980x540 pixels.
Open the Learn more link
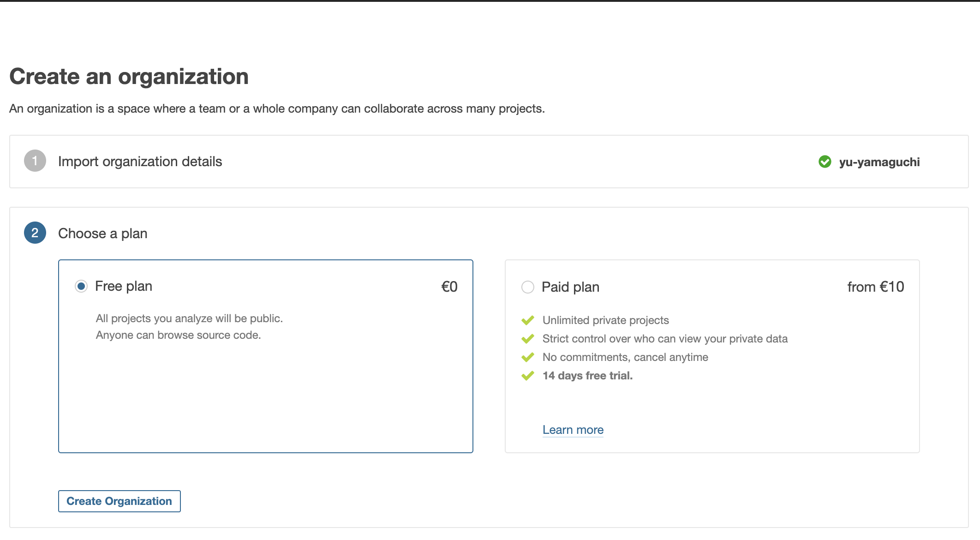(x=573, y=430)
